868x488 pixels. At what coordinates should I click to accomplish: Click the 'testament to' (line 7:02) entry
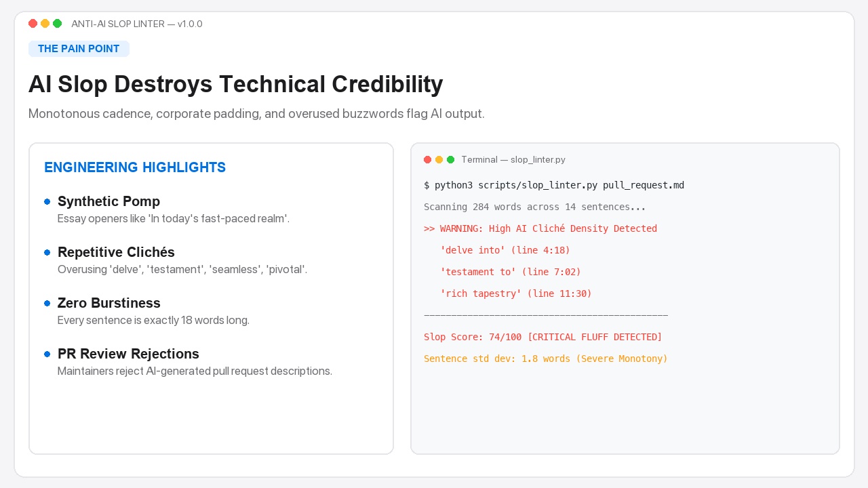click(511, 272)
